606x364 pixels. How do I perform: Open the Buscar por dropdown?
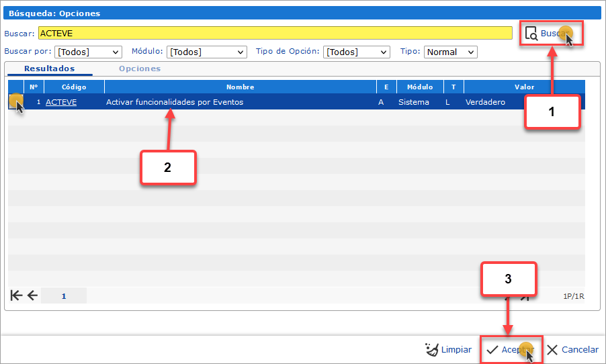[x=88, y=52]
